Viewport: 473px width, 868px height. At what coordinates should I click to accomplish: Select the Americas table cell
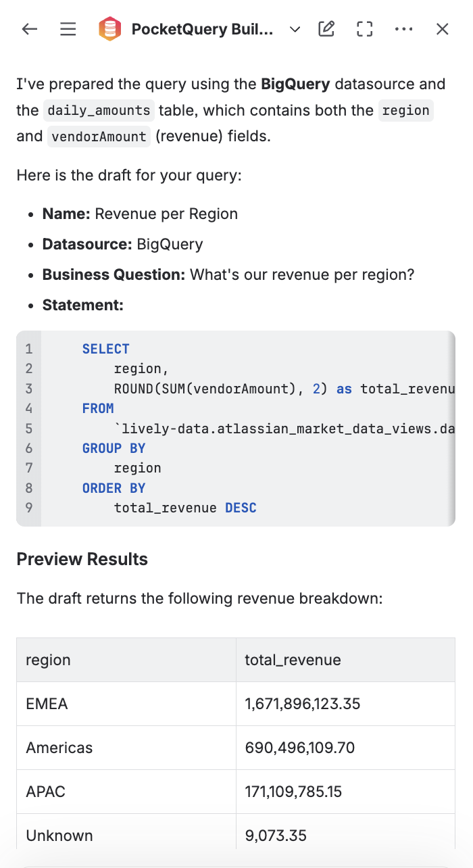[x=126, y=748]
